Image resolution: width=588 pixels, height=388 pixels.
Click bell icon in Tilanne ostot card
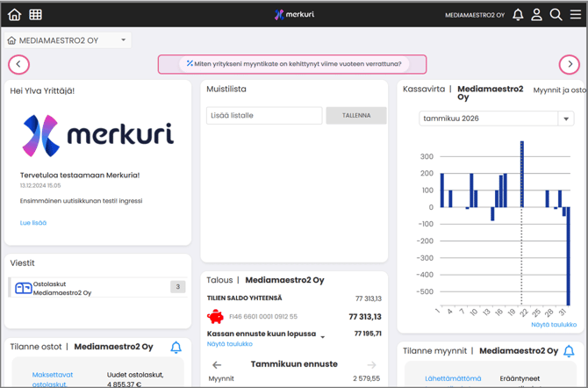point(176,348)
